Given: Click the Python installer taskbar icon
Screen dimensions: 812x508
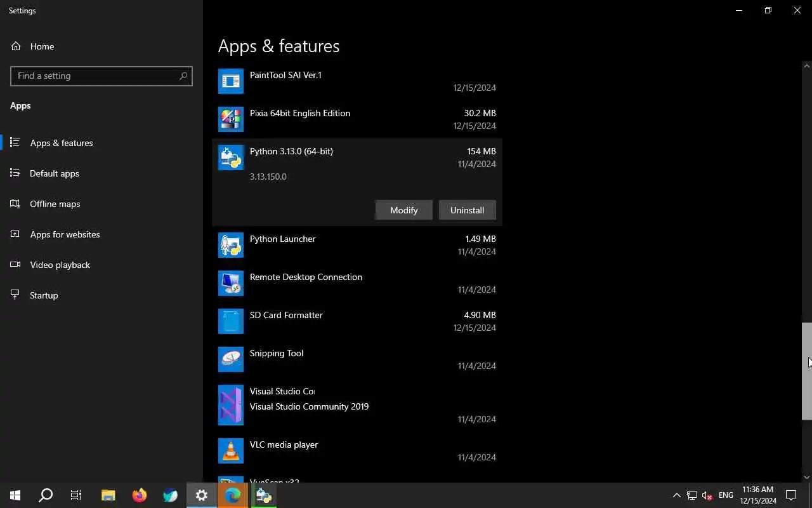Looking at the screenshot, I should pyautogui.click(x=264, y=495).
